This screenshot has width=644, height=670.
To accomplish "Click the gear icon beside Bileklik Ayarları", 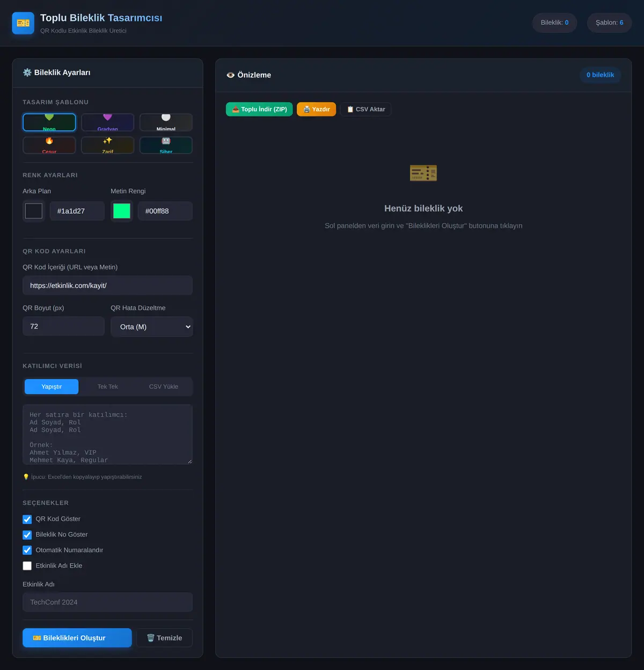I will click(x=27, y=72).
